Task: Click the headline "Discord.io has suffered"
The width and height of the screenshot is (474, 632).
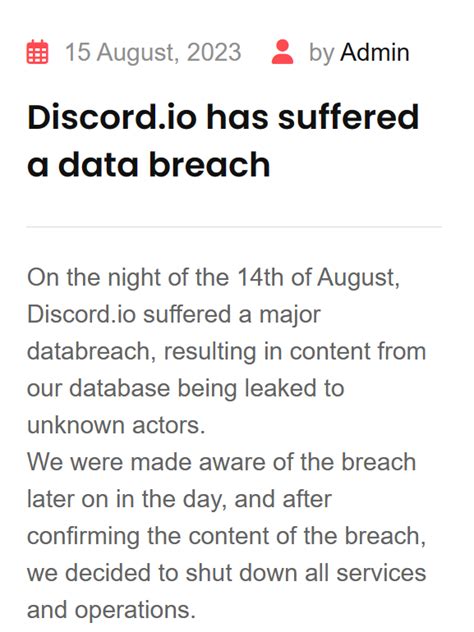Action: 223,117
